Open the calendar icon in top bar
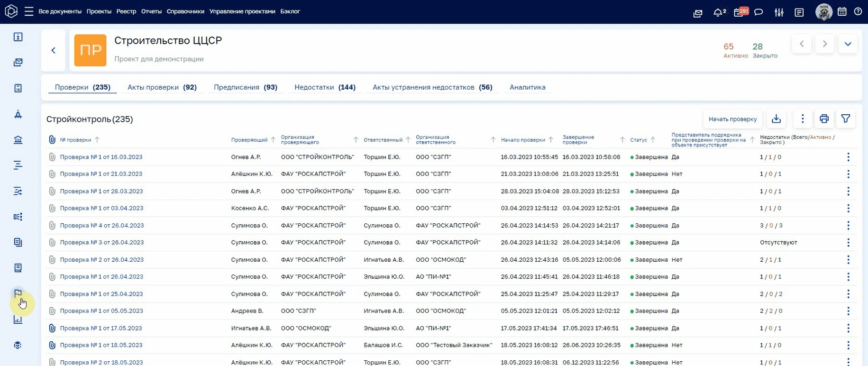 click(x=842, y=12)
